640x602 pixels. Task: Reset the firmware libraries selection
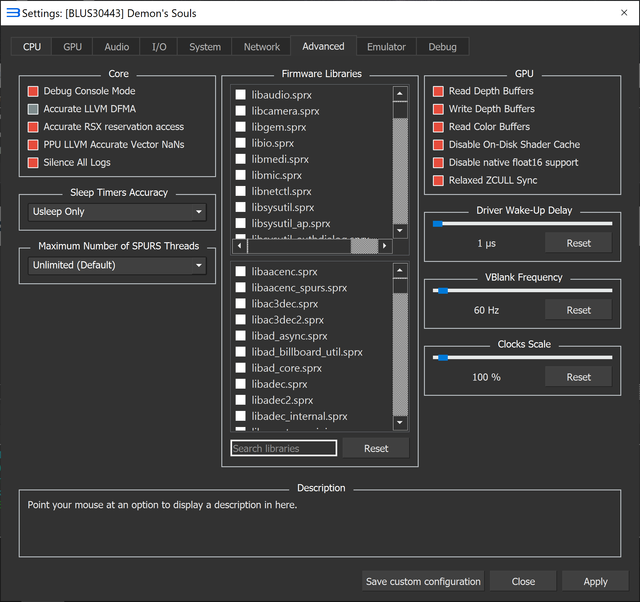pos(376,449)
